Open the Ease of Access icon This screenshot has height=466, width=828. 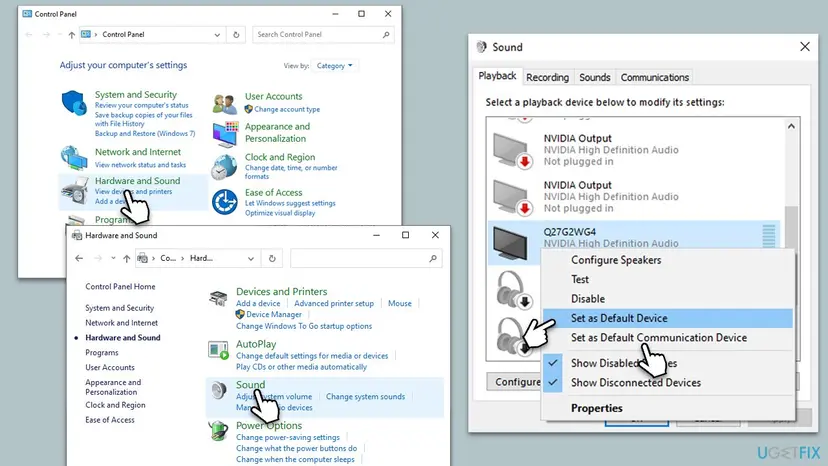pos(224,202)
